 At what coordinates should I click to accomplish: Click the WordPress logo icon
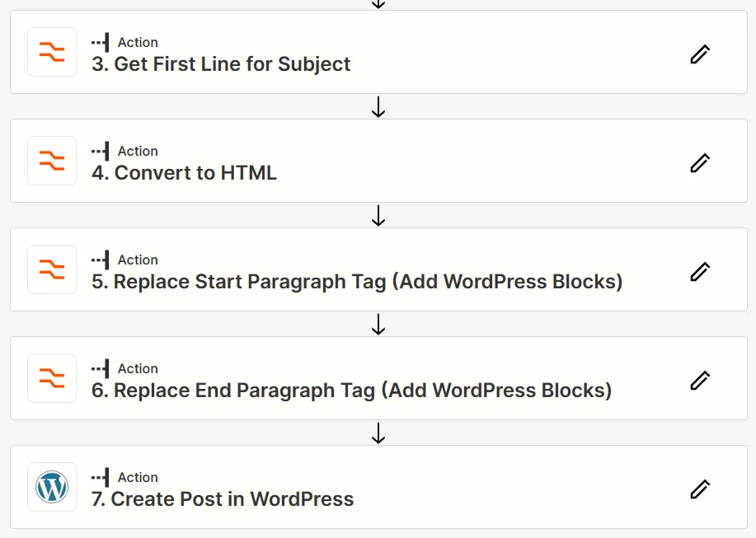[x=52, y=487]
